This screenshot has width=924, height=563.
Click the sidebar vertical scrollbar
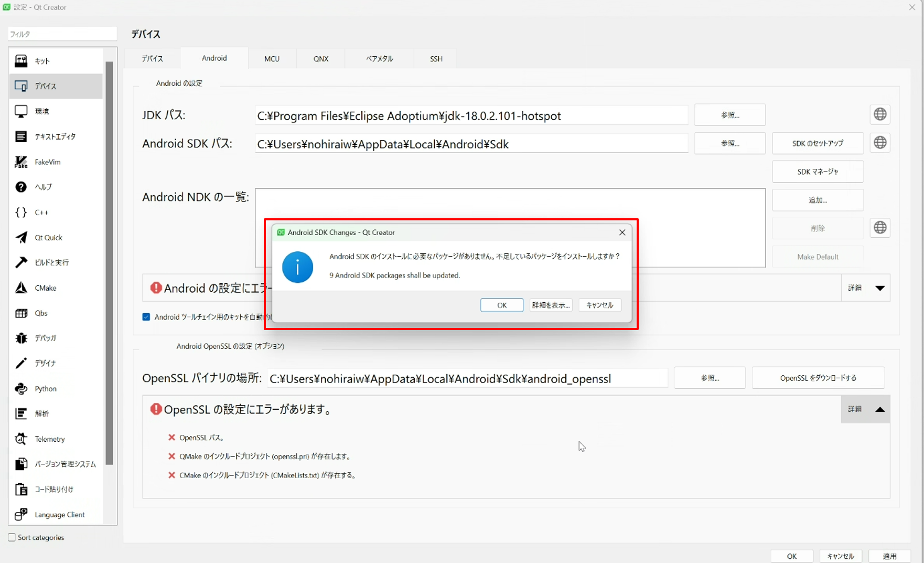pyautogui.click(x=109, y=262)
